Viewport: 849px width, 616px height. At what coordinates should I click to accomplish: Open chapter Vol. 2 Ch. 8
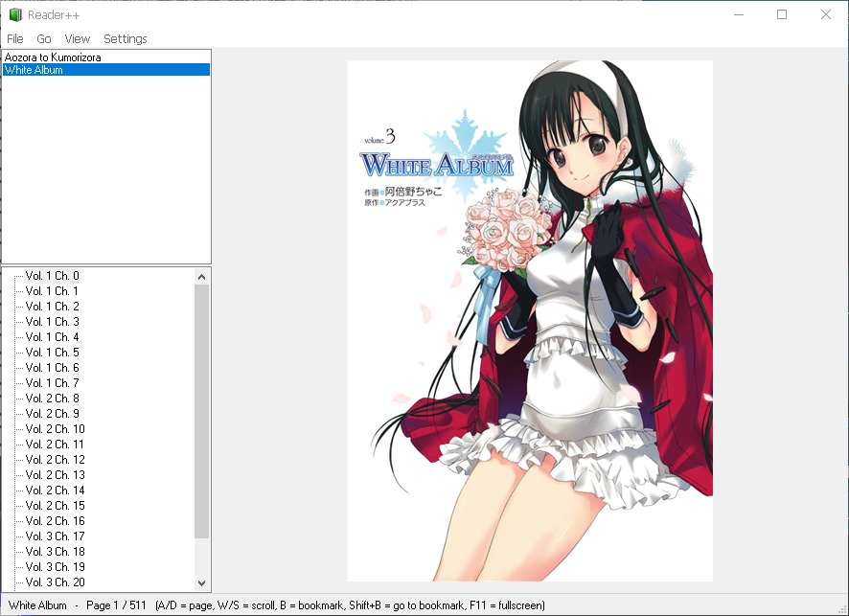pos(52,399)
